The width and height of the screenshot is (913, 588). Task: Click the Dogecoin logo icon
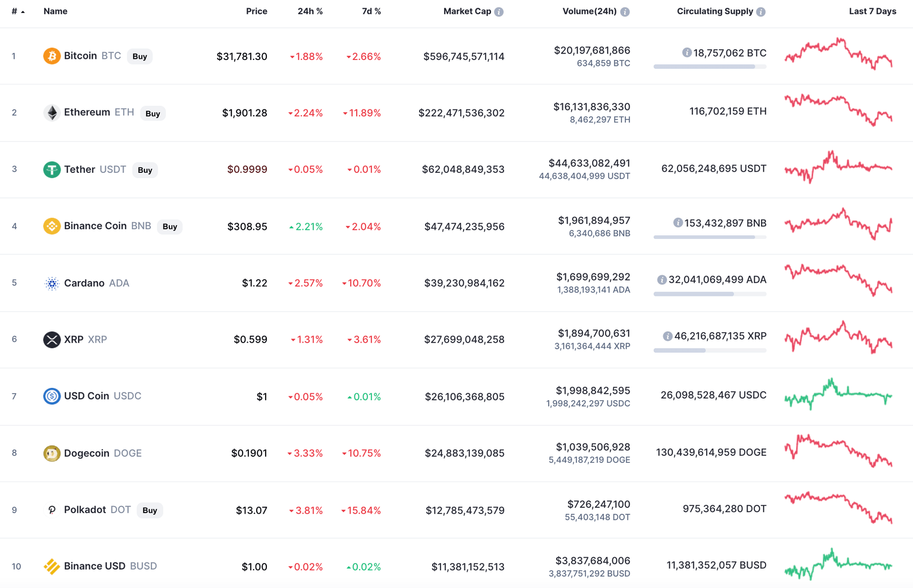point(52,453)
